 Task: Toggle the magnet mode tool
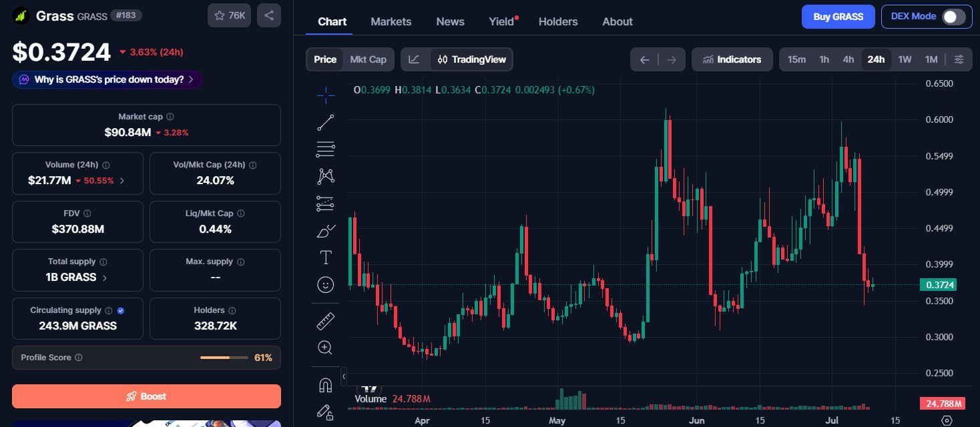coord(326,386)
